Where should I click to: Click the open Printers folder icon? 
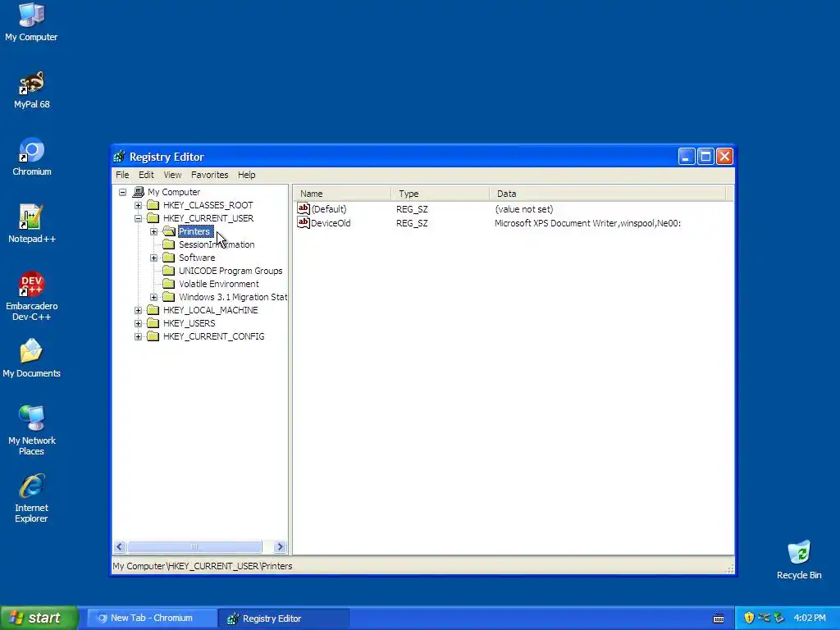(169, 231)
